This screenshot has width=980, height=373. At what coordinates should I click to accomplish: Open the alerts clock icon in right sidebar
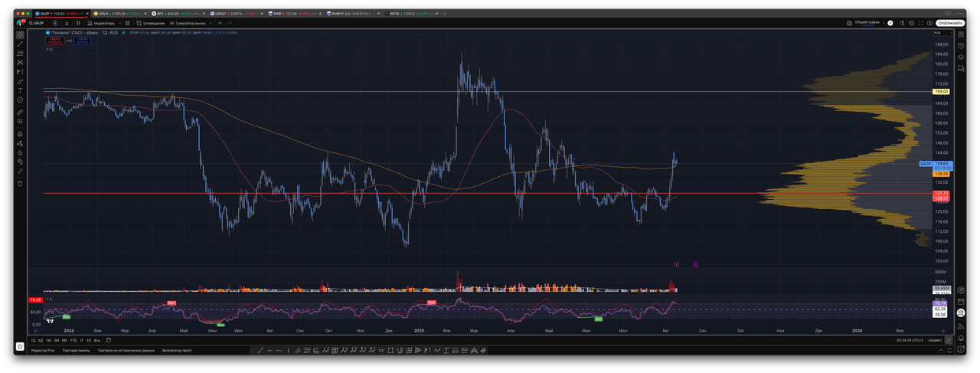pyautogui.click(x=961, y=45)
